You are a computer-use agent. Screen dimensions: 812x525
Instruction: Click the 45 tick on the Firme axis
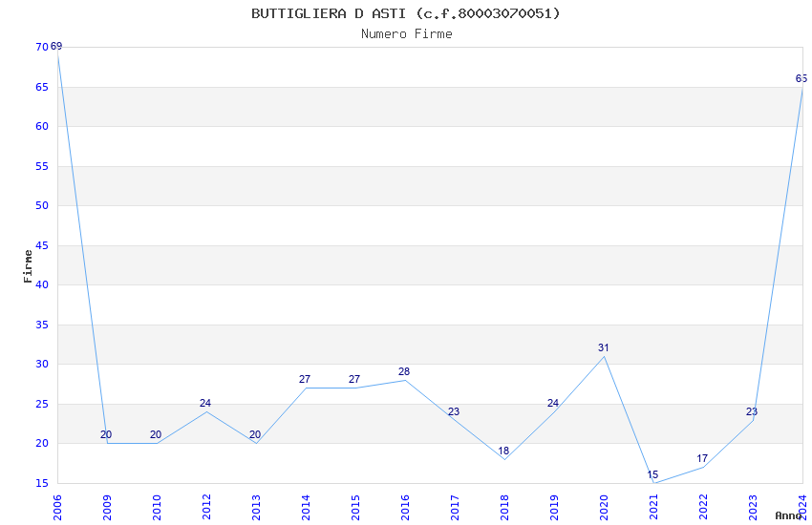point(42,245)
